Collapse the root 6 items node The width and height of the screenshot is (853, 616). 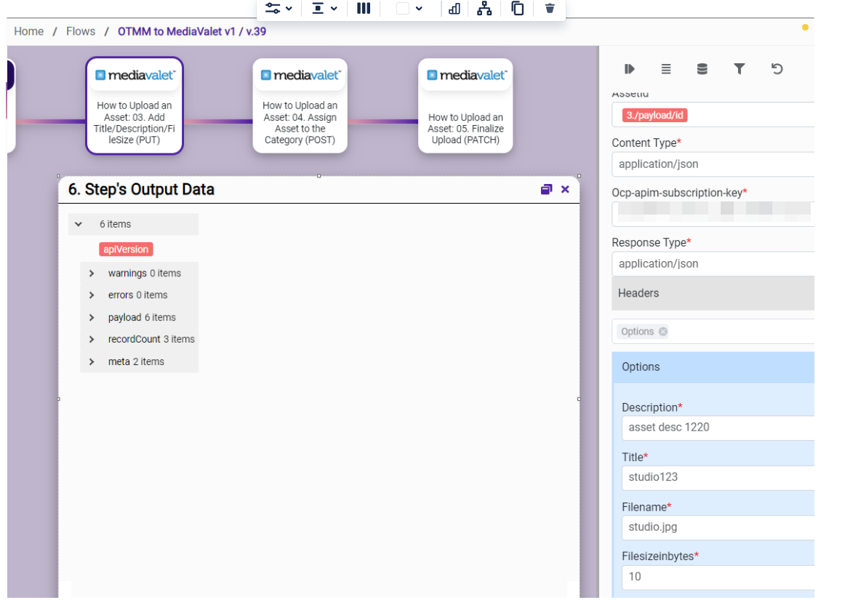click(x=79, y=224)
